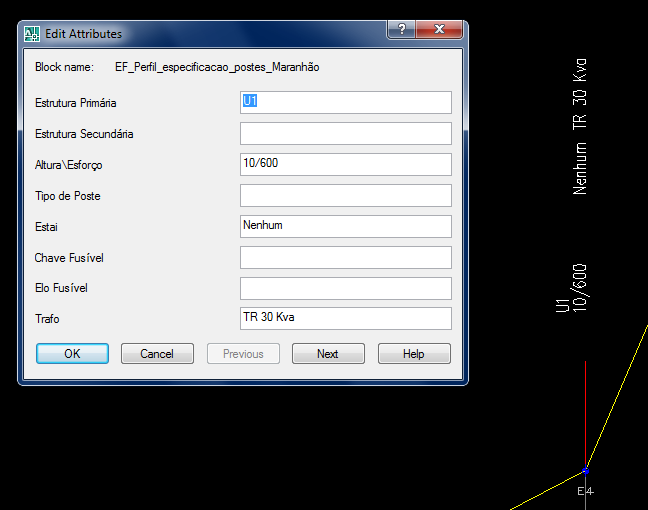This screenshot has width=648, height=510.
Task: Click the Chave Fusível input field
Action: pyautogui.click(x=346, y=257)
